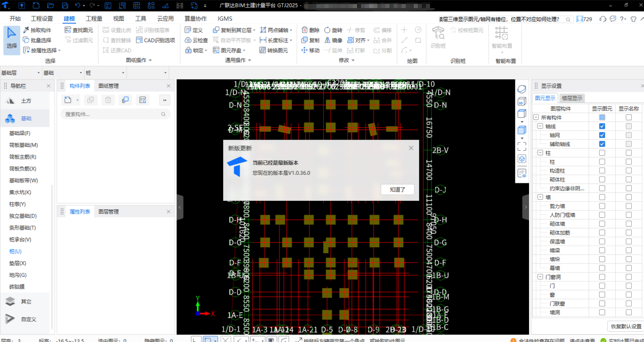Screen dimensions: 644x342
Task: Collapse right panel using canvas edge arrow
Action: point(526,207)
